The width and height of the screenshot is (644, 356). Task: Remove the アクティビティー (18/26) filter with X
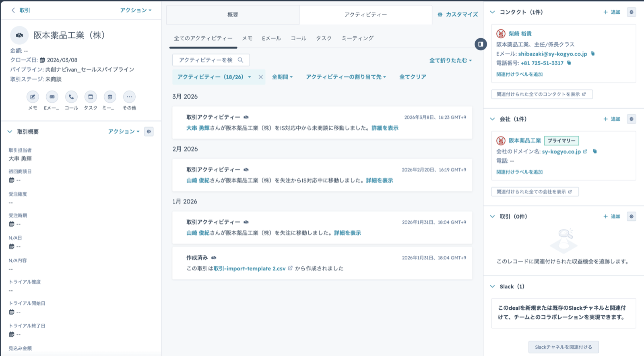pyautogui.click(x=260, y=77)
